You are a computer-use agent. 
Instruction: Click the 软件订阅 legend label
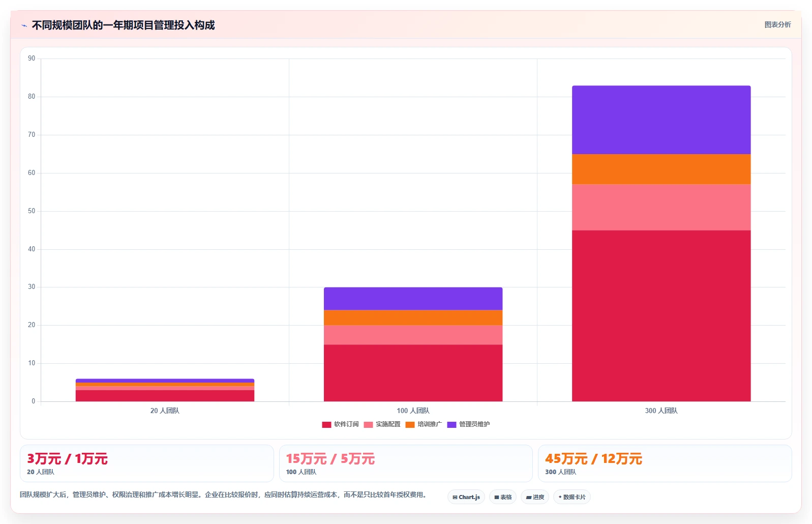[x=346, y=424]
